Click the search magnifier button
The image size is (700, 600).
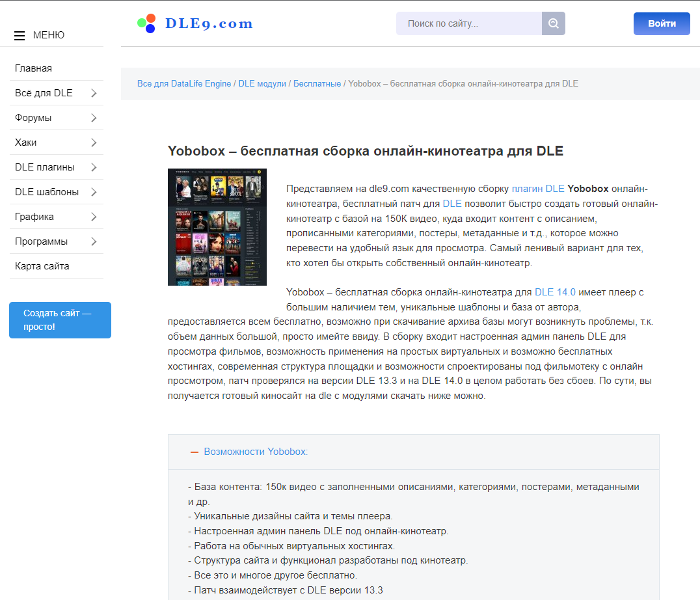tap(553, 23)
